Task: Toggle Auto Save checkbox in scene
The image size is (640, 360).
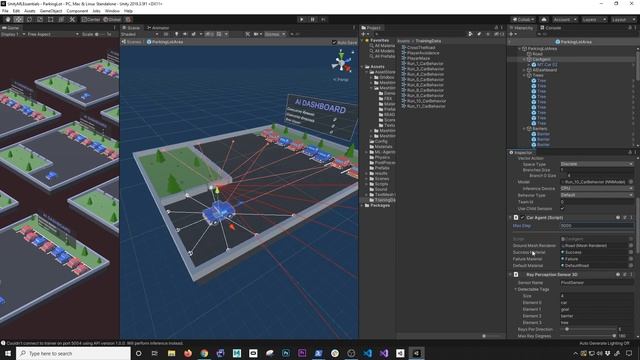Action: (x=334, y=42)
